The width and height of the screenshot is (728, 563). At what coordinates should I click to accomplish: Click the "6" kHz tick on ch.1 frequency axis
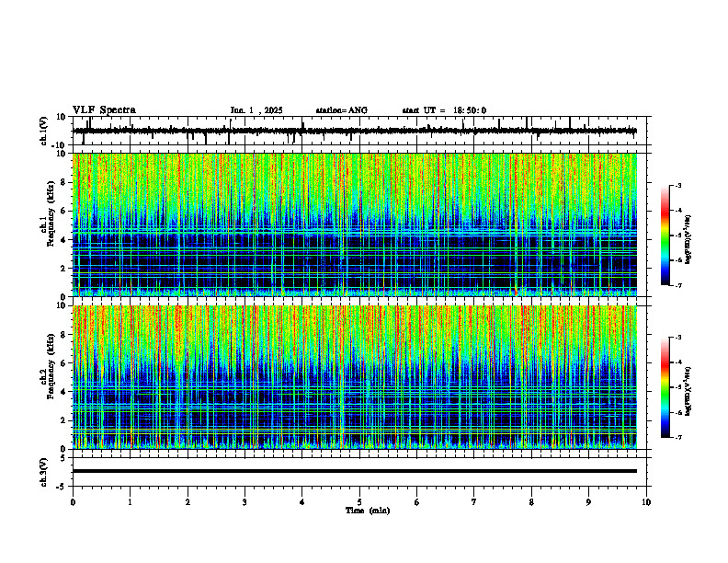tap(63, 212)
